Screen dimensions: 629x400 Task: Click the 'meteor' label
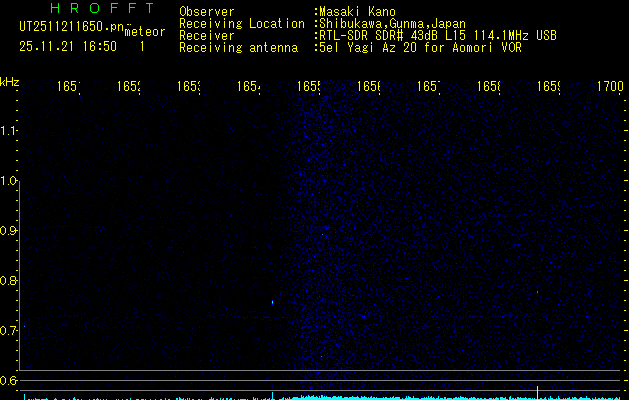coord(145,32)
